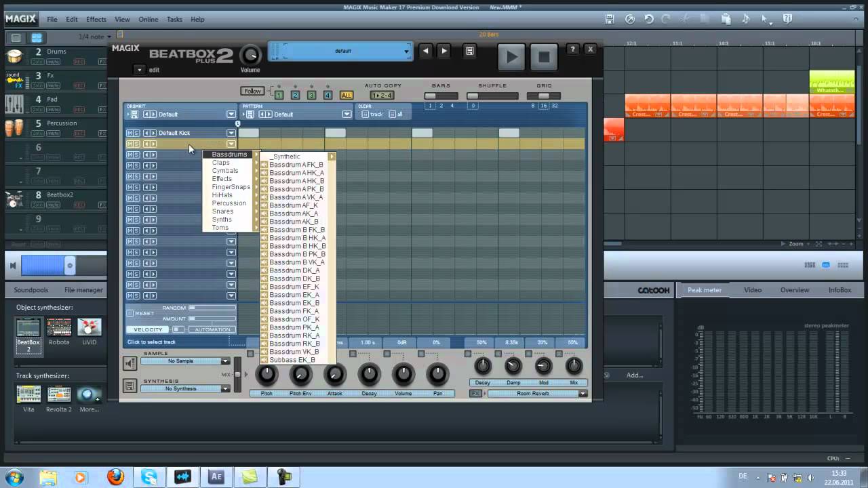This screenshot has width=868, height=488.
Task: Solo the Default Kick drum track
Action: [136, 134]
